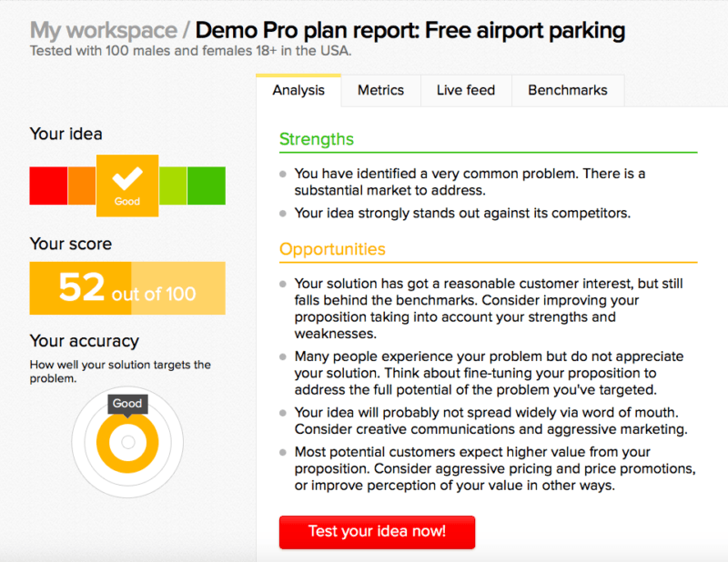This screenshot has width=728, height=562.
Task: Click the 52 out of 100 score bar
Action: [x=127, y=288]
